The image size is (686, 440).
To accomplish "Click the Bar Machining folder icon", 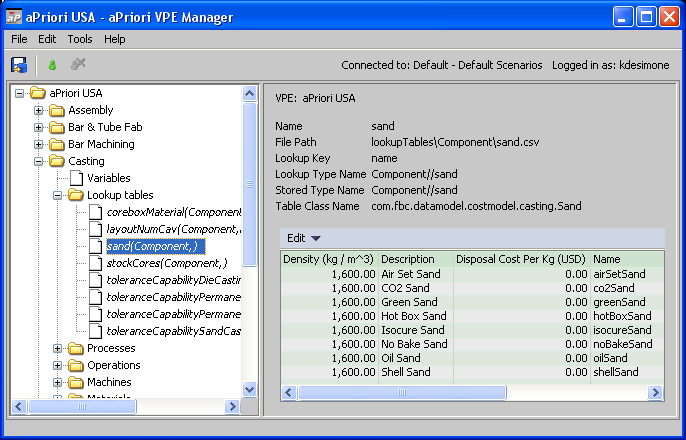I will point(57,144).
